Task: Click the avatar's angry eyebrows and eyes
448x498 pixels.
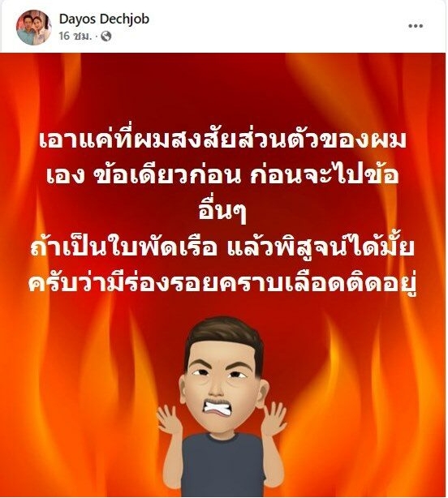Action: 221,368
